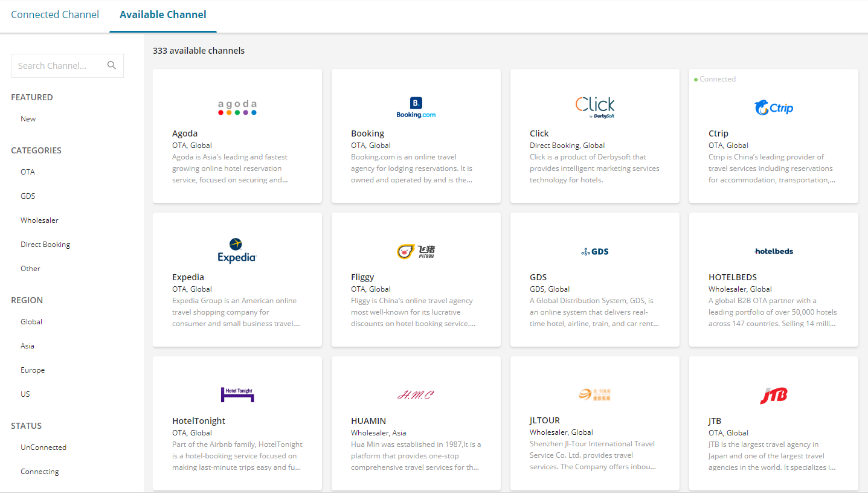Click the Expedia Group description text

237,312
